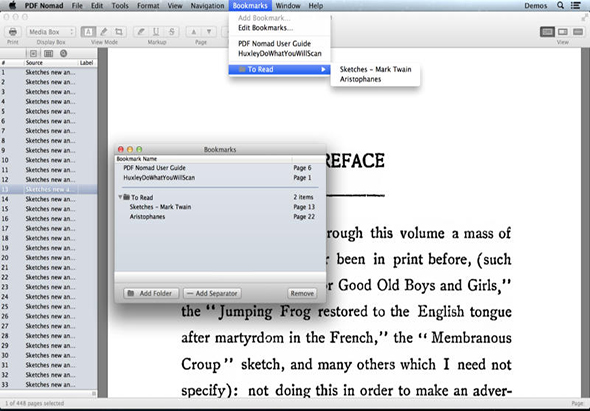Image resolution: width=590 pixels, height=411 pixels.
Task: Go to next page with down arrow
Action: [209, 32]
